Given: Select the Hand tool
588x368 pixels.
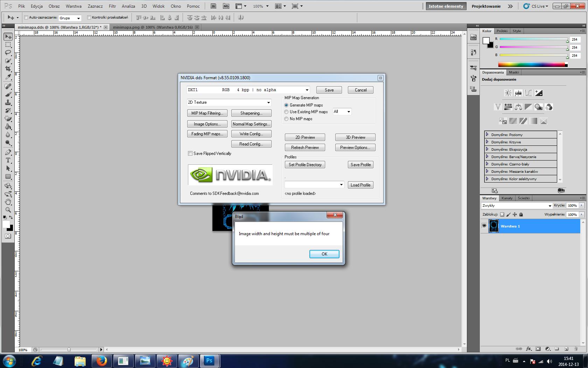Looking at the screenshot, I should (x=8, y=202).
